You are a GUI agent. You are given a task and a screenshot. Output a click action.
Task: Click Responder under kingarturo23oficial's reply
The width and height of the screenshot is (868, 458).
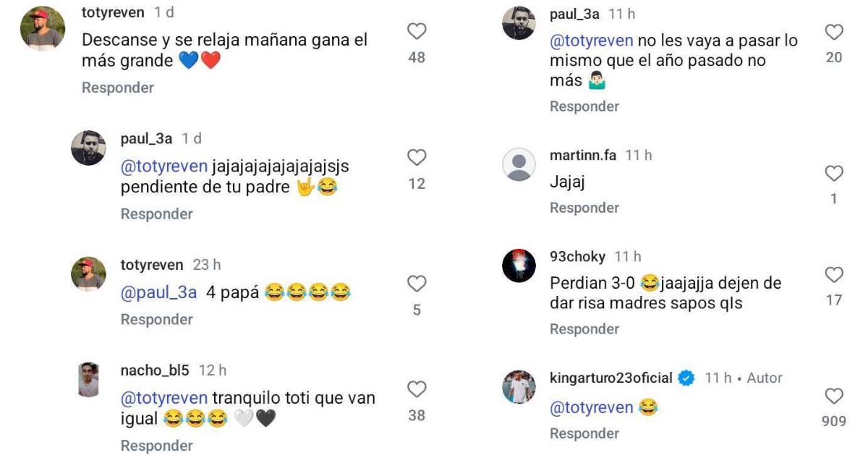[x=584, y=433]
